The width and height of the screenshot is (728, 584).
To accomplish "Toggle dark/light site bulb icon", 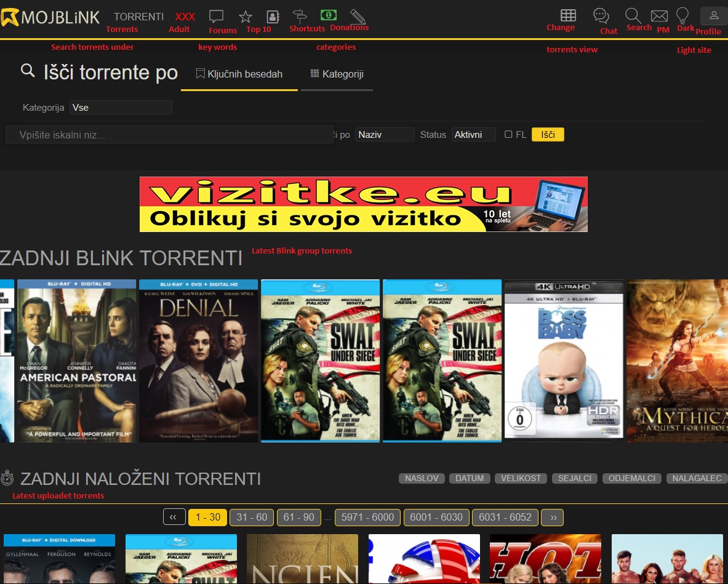I will [682, 15].
